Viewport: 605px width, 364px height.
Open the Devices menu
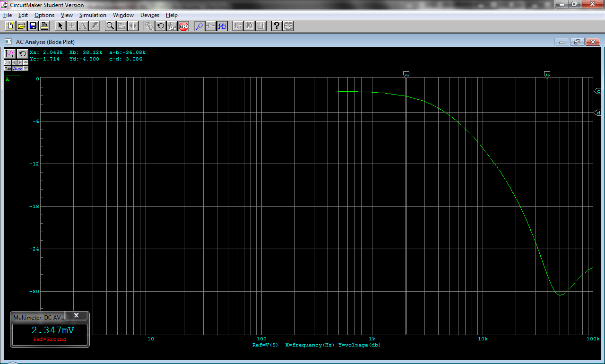pyautogui.click(x=149, y=15)
